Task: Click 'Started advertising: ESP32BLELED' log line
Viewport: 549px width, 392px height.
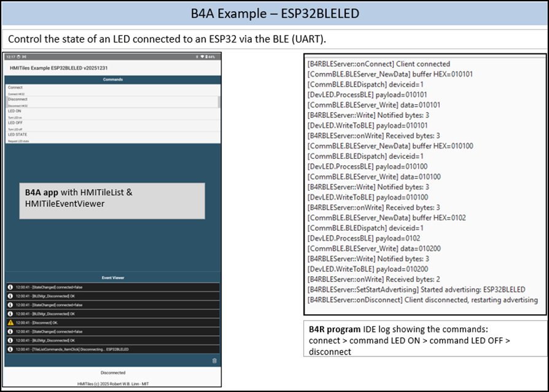Action: point(416,290)
